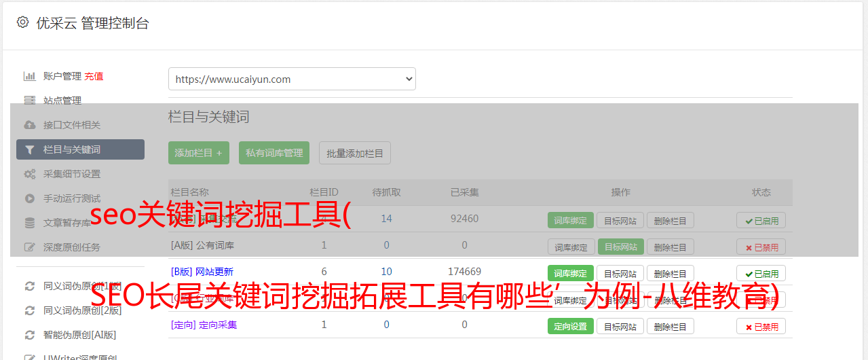This screenshot has width=868, height=360.
Task: Click the 栏目ID value 6 for 网站更新
Action: coord(324,272)
